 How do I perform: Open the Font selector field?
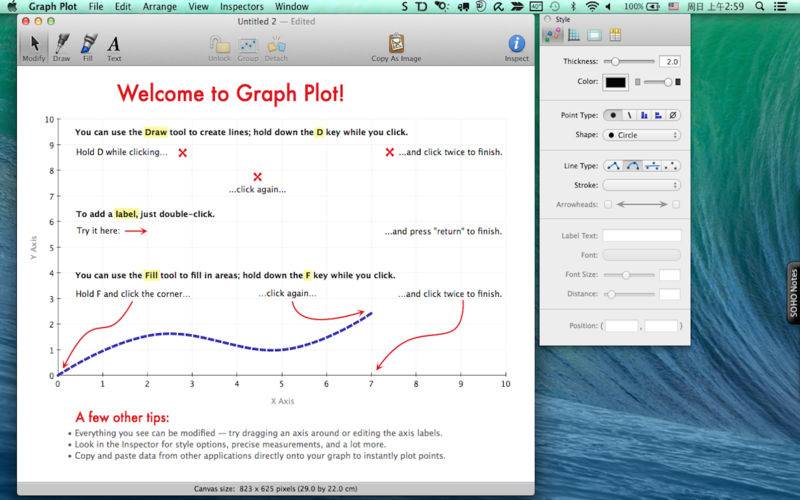[x=642, y=255]
